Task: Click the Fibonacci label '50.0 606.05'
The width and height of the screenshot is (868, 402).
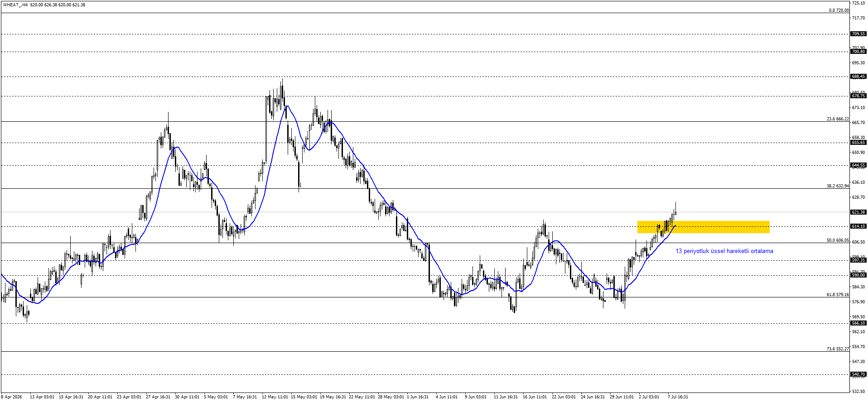Action: [838, 240]
